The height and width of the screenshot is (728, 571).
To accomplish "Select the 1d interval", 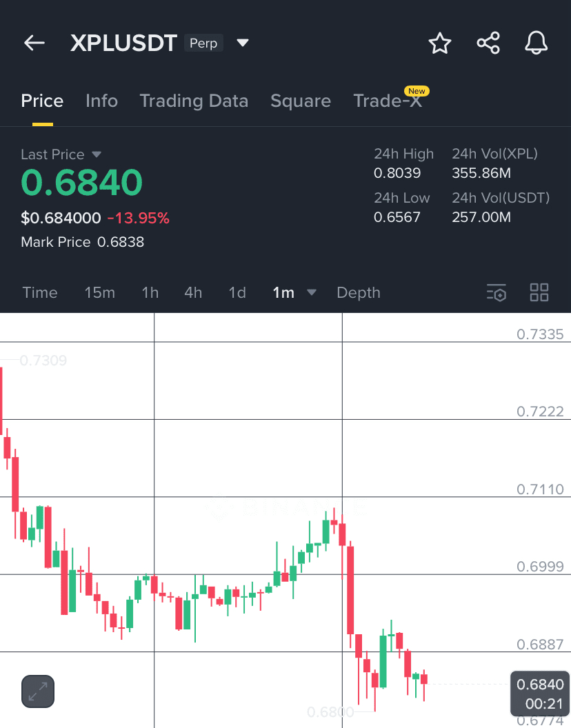I will coord(237,292).
